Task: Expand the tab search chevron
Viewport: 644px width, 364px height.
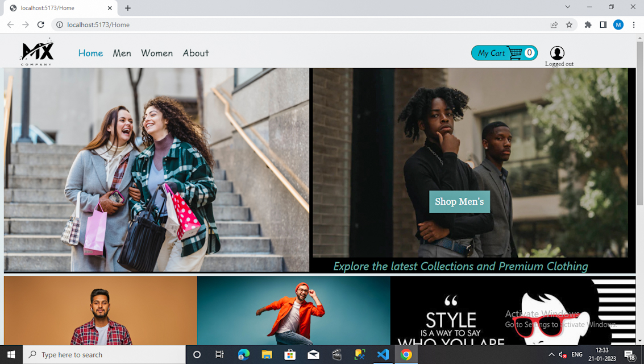Action: (x=567, y=7)
